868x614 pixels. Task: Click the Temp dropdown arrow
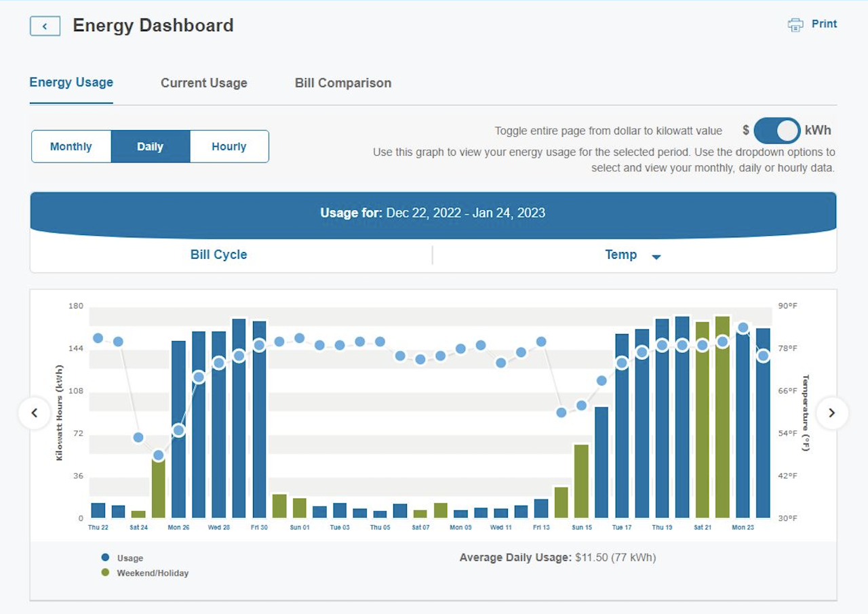pyautogui.click(x=656, y=257)
